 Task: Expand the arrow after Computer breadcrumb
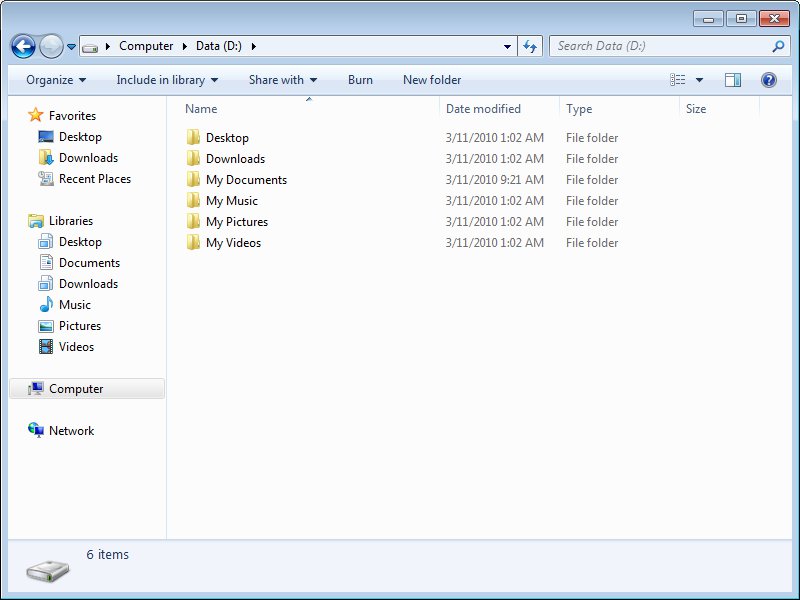[185, 46]
